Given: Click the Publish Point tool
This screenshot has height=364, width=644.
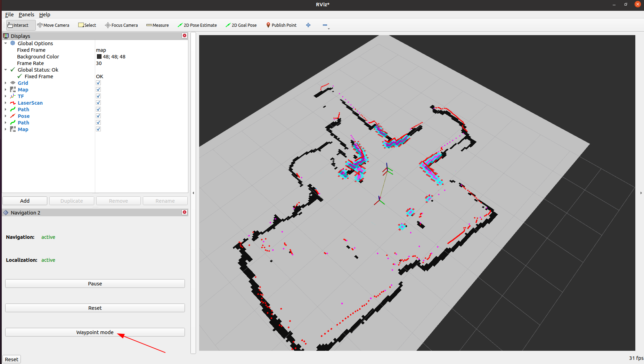Looking at the screenshot, I should (281, 25).
